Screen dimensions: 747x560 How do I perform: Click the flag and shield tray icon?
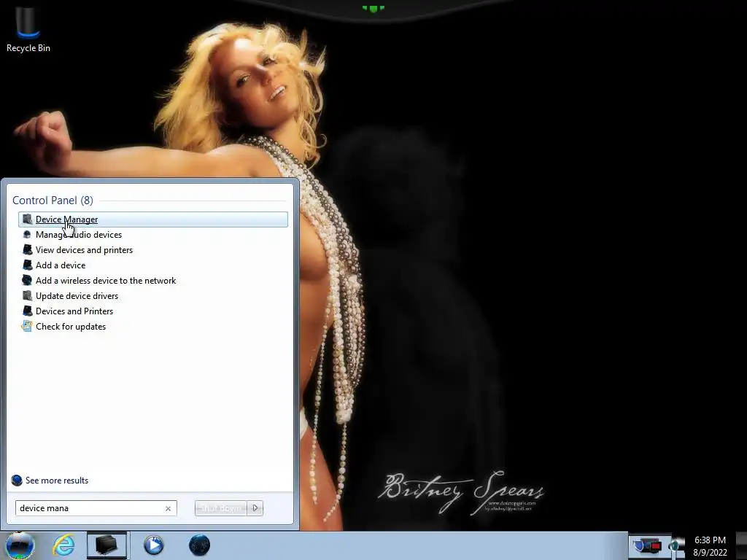pos(647,545)
